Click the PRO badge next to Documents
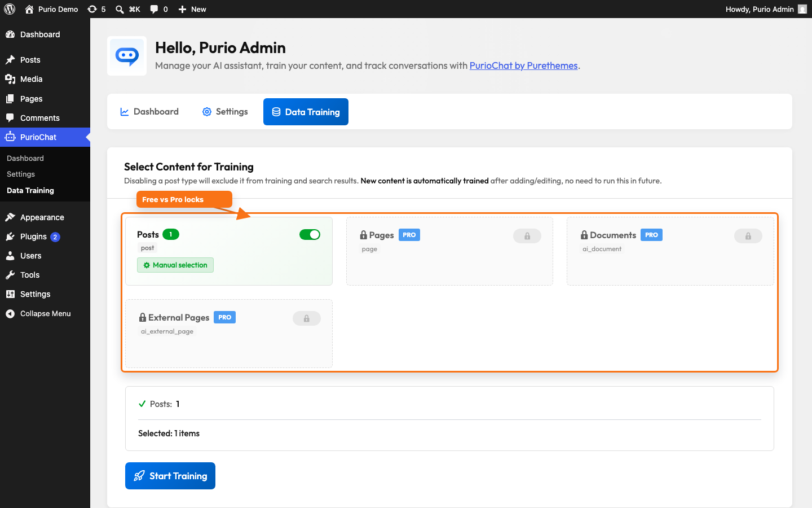812x508 pixels. coord(651,235)
